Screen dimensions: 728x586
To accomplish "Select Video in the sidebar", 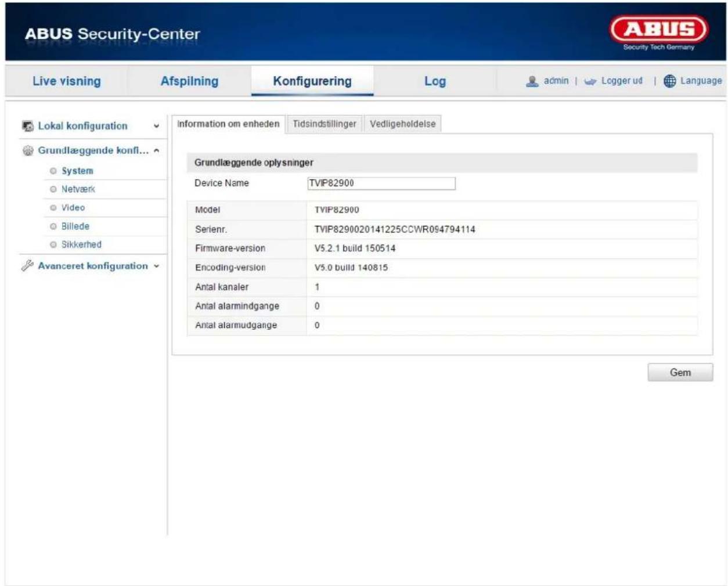I will tap(73, 208).
